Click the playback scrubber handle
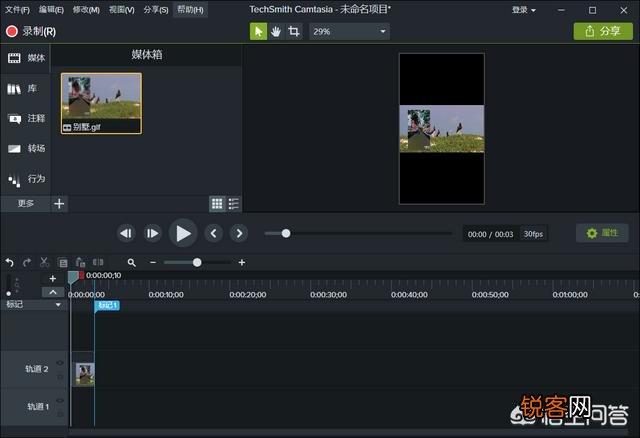 coord(286,233)
